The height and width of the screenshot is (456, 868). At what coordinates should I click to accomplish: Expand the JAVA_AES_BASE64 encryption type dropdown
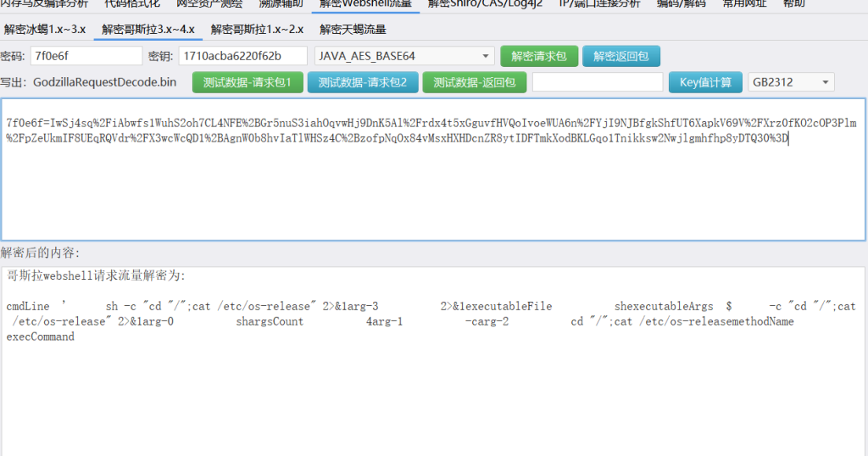click(403, 56)
